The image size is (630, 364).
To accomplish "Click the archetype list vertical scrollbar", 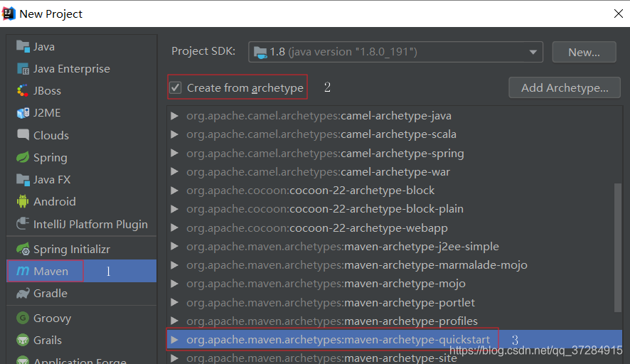I will 618,247.
